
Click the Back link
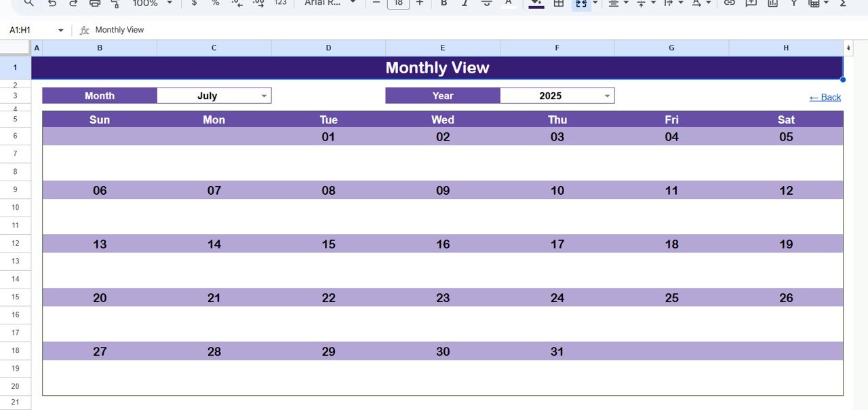click(825, 97)
